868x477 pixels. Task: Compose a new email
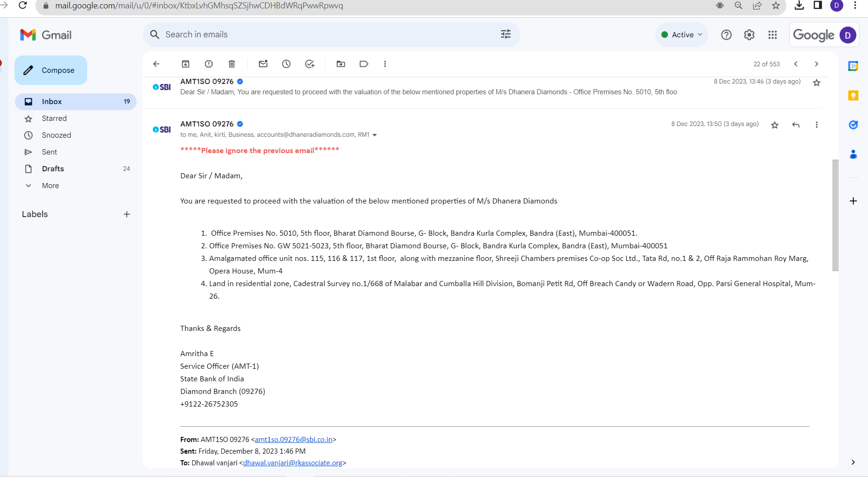click(51, 70)
